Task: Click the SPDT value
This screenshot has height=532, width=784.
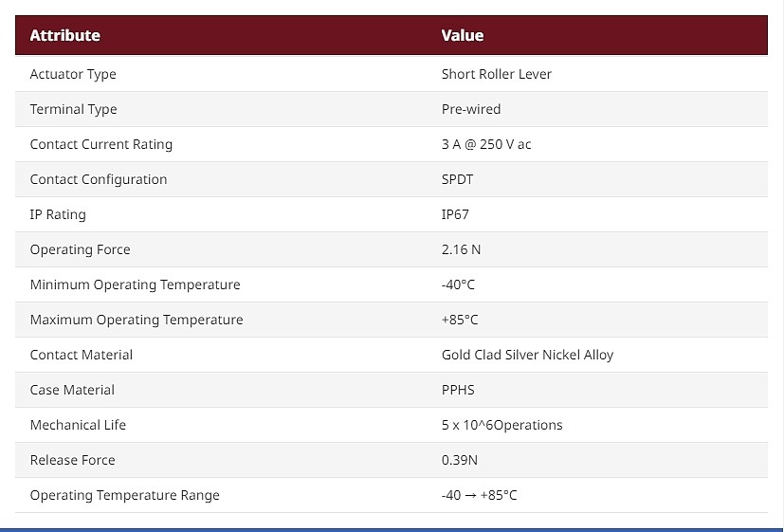Action: 457,179
